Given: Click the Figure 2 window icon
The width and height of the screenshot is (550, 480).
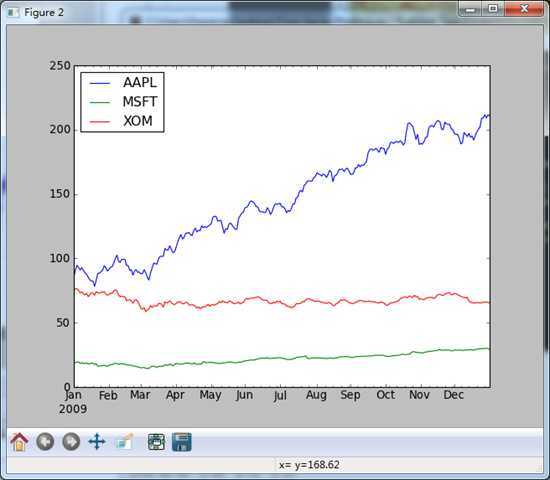Looking at the screenshot, I should [13, 13].
